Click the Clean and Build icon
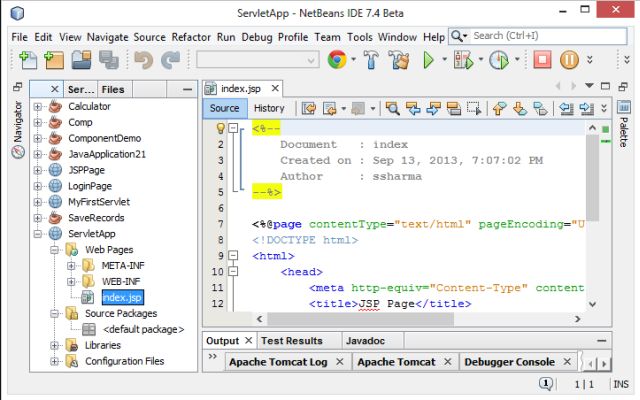The width and height of the screenshot is (640, 400). [x=399, y=60]
